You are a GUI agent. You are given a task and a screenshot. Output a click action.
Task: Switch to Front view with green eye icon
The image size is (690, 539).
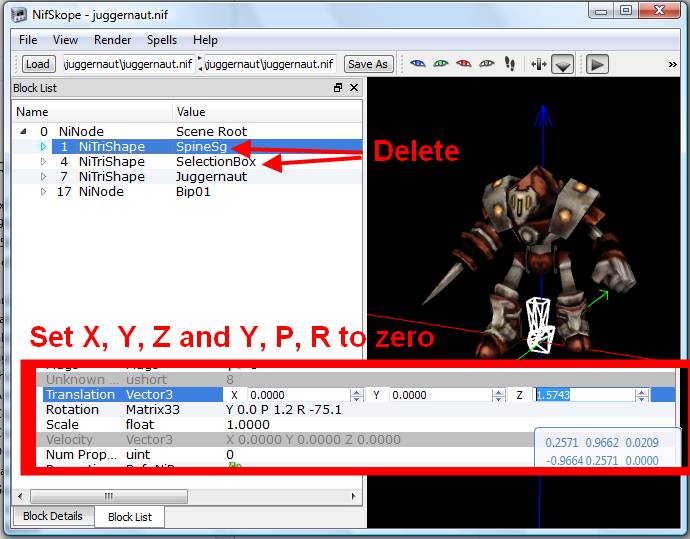440,64
